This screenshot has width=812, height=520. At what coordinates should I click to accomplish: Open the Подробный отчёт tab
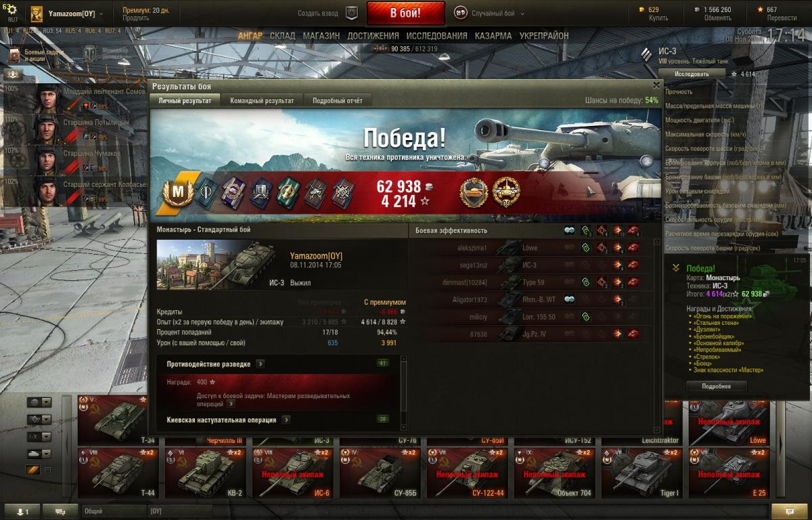[337, 100]
